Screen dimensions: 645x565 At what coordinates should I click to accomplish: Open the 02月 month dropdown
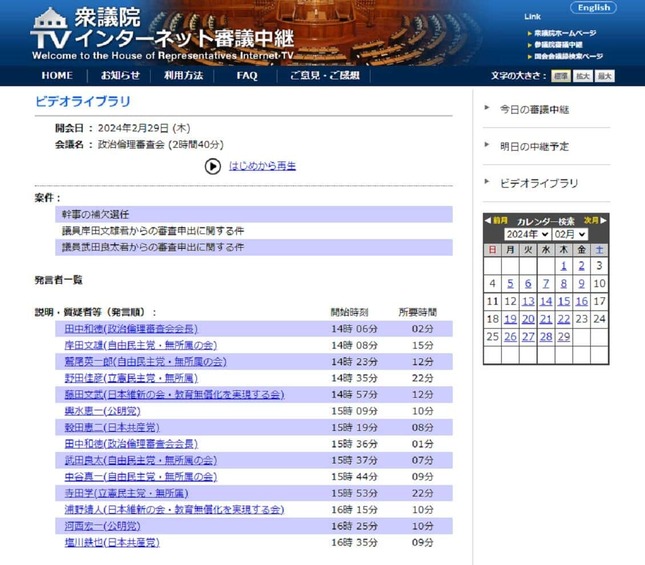pyautogui.click(x=570, y=234)
